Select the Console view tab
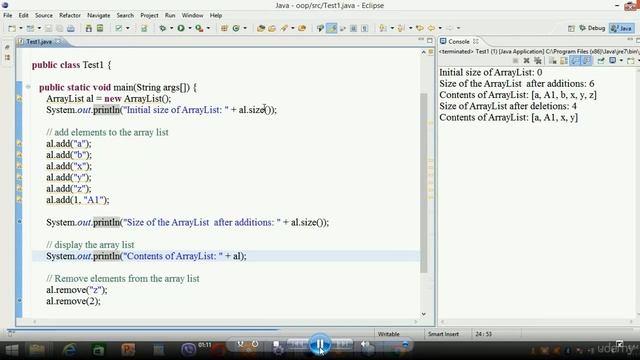Screen dimensions: 640x360 click(x=459, y=42)
